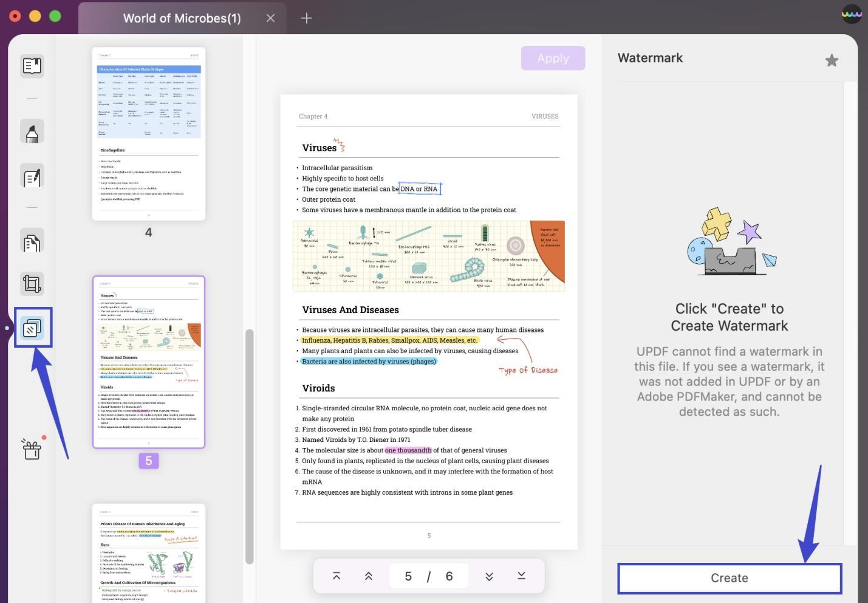Select page 5 thumbnail
The height and width of the screenshot is (603, 868).
click(x=149, y=362)
